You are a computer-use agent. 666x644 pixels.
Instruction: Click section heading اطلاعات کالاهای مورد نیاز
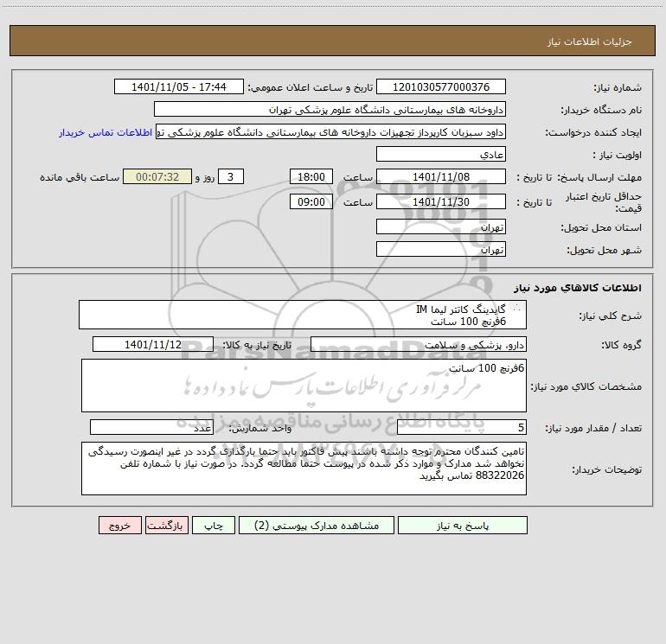578,288
